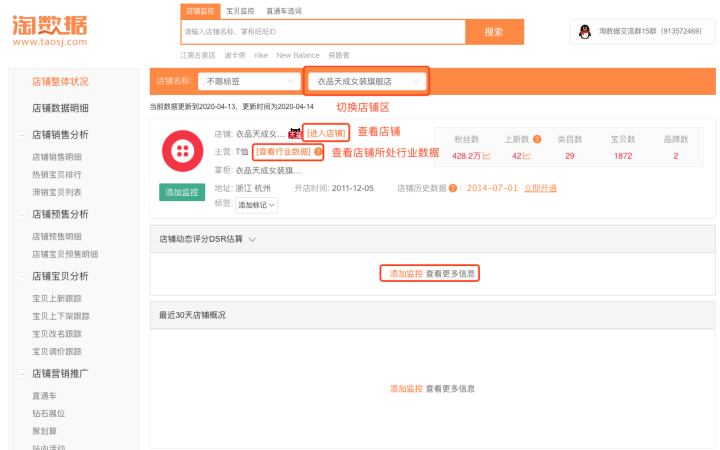Collapse the 店铺销售分析 section
Viewport: 720px width, 450px height.
(22, 135)
